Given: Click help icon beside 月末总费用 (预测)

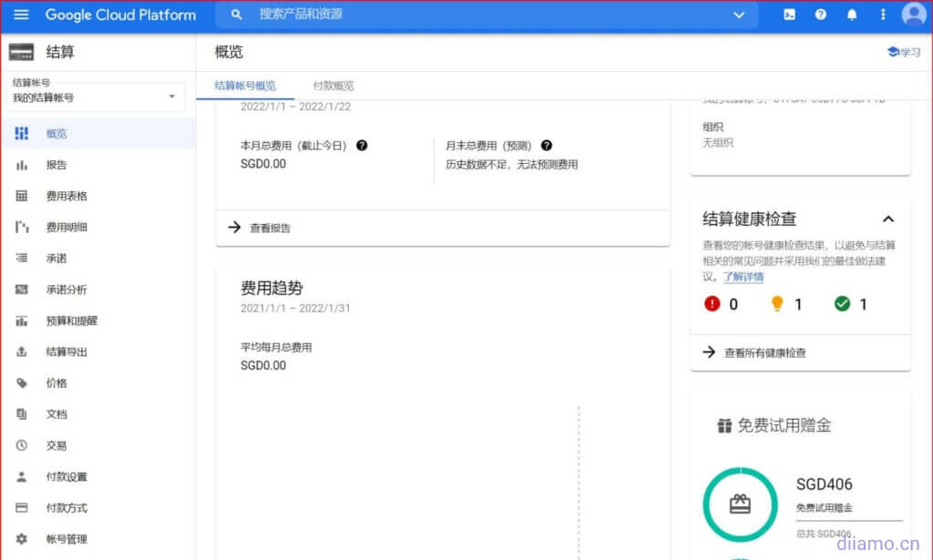Looking at the screenshot, I should click(546, 146).
